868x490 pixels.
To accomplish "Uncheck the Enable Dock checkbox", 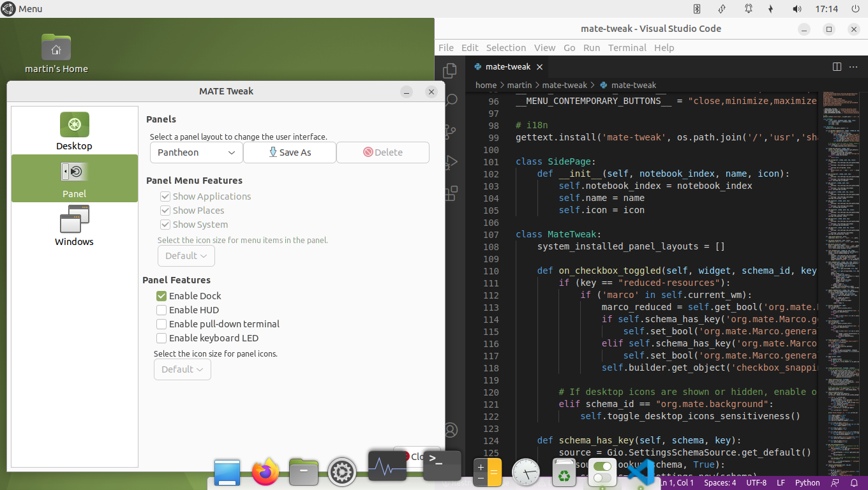I will tap(161, 296).
